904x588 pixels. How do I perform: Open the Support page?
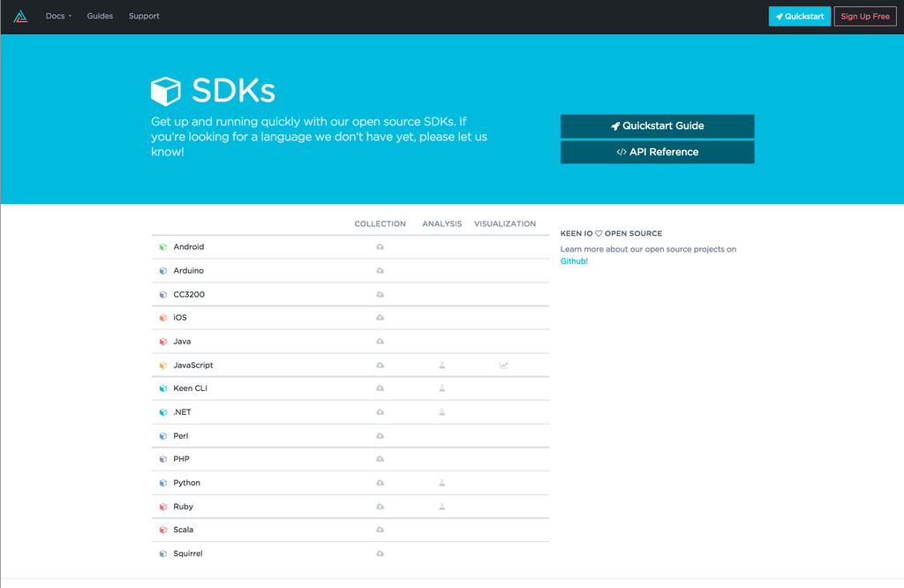pos(144,16)
